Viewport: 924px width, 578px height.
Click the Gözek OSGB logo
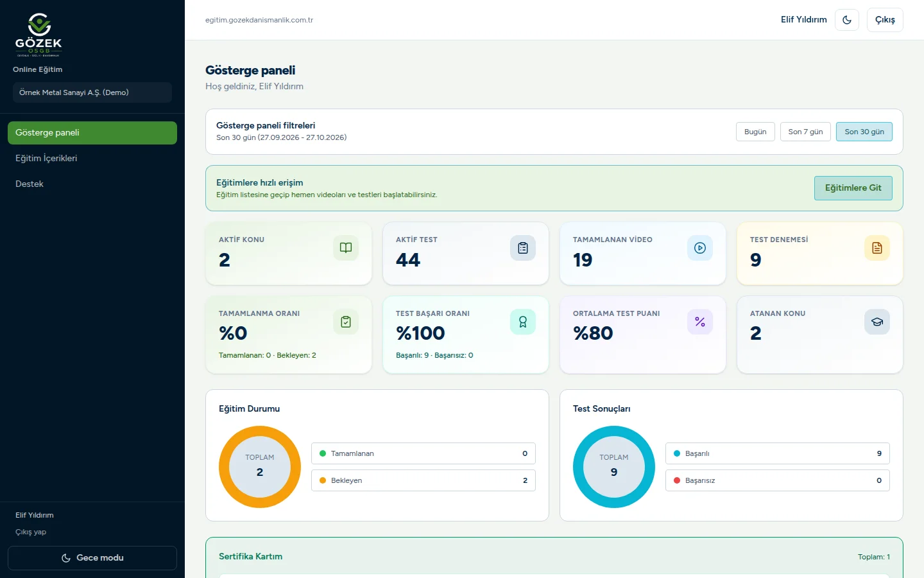point(38,35)
